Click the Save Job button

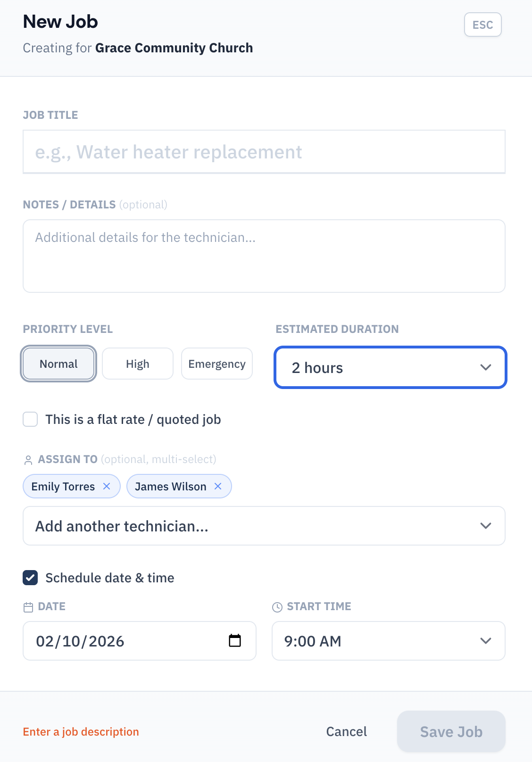point(451,731)
